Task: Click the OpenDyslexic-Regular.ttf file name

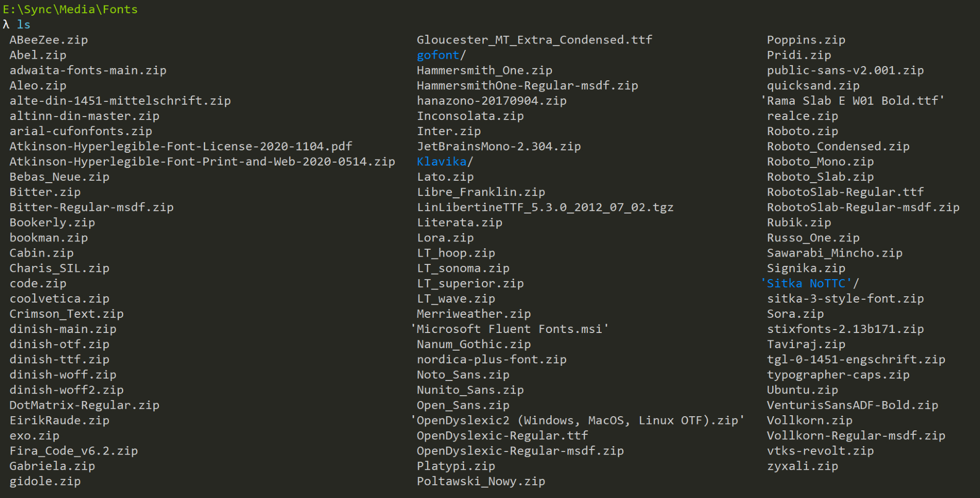Action: coord(502,436)
